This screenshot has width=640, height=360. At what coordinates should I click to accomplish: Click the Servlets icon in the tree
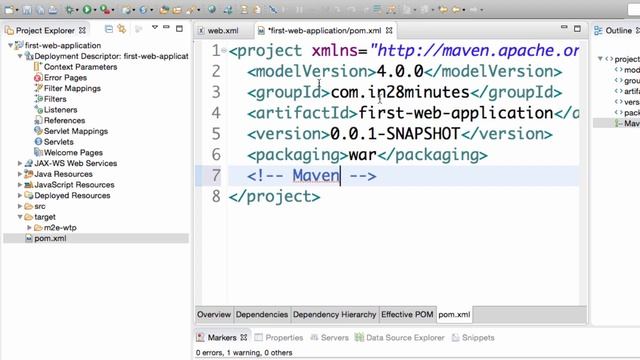(x=38, y=142)
